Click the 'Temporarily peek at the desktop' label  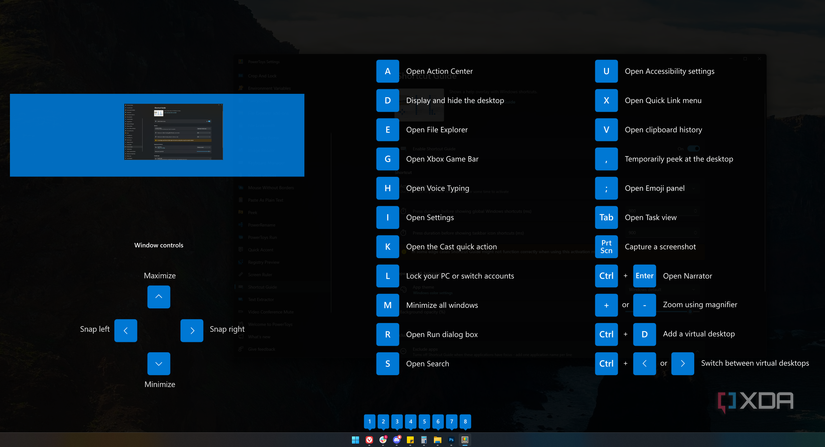[x=679, y=159]
